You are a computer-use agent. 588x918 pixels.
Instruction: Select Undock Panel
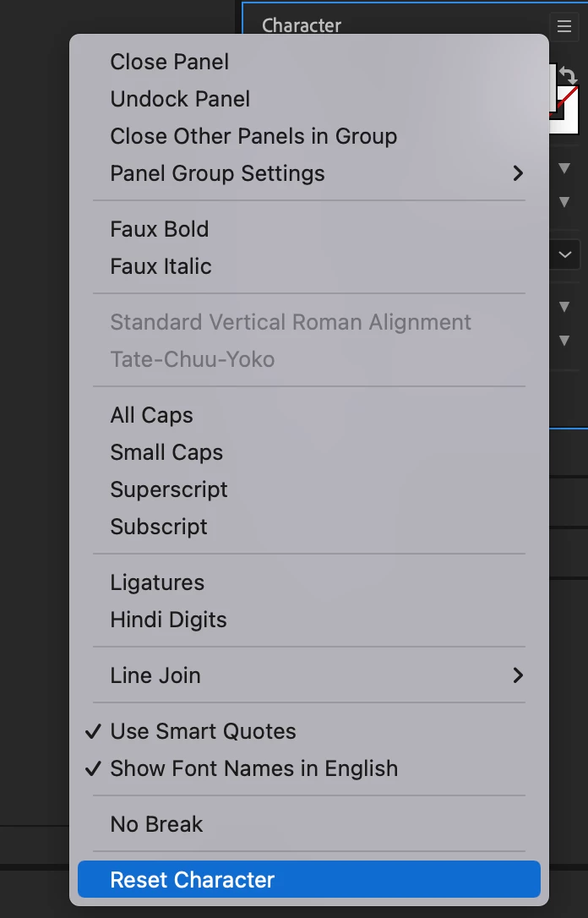click(180, 99)
